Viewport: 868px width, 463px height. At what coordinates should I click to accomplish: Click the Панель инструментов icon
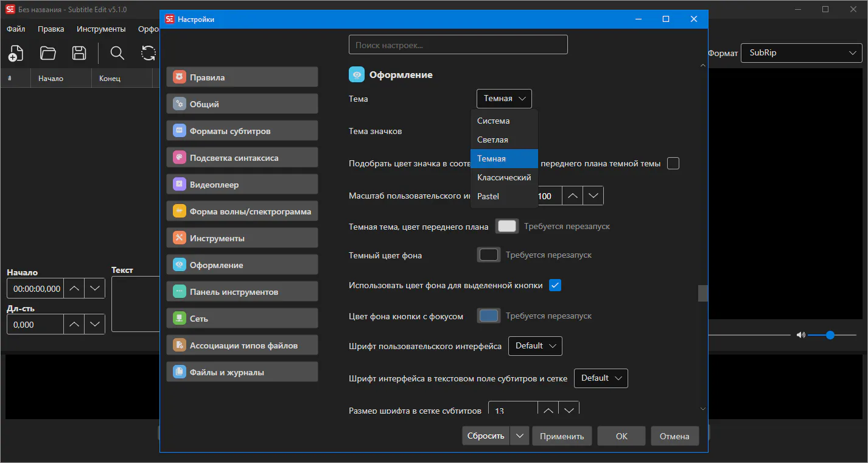[179, 292]
